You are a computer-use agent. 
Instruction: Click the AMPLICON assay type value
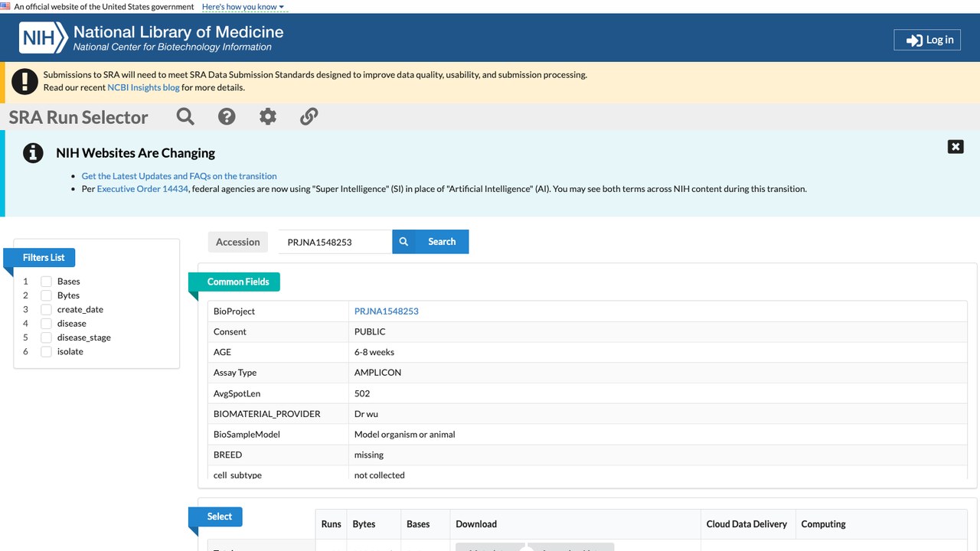[377, 373]
